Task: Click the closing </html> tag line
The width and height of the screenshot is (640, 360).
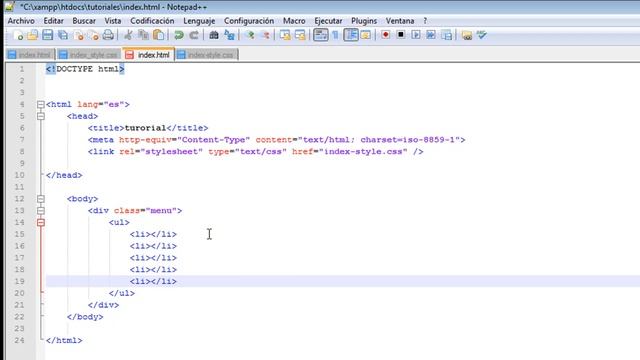Action: tap(64, 340)
